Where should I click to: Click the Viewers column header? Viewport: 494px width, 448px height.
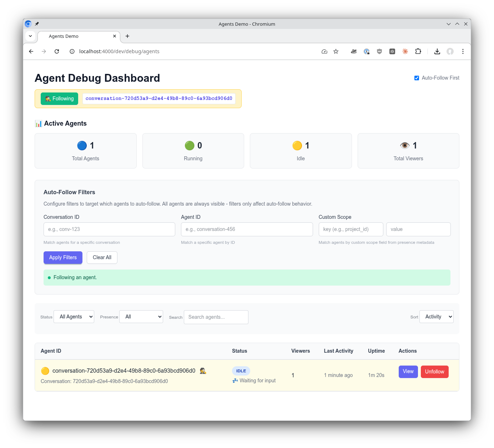tap(301, 351)
